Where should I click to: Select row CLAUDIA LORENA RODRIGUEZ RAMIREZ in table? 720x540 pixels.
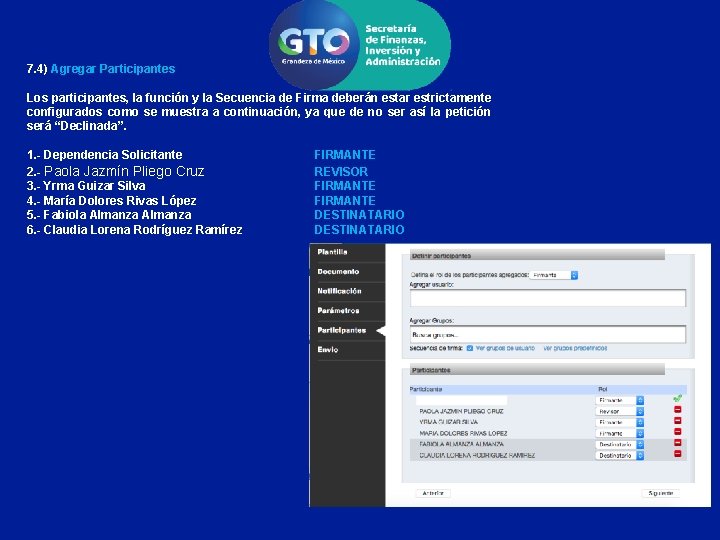click(x=548, y=456)
